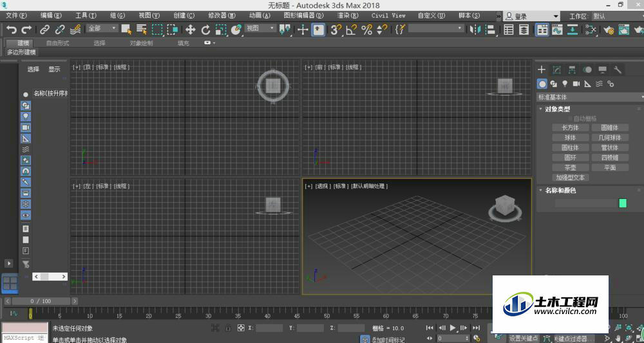The image size is (644, 343).
Task: Open the Align tool
Action: [490, 30]
